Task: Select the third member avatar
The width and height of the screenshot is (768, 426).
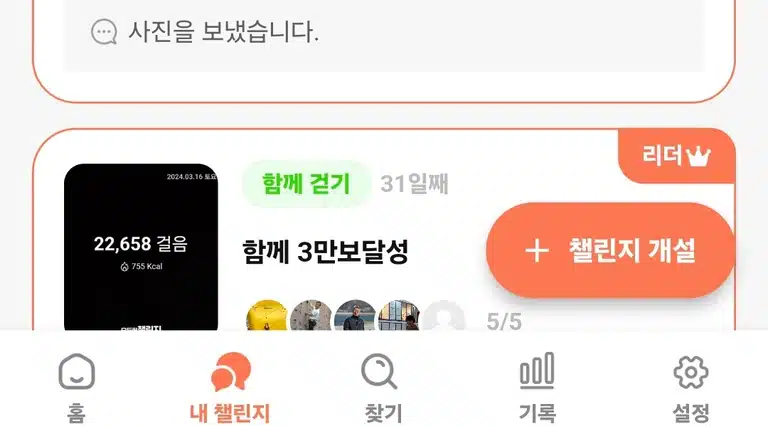Action: click(355, 316)
